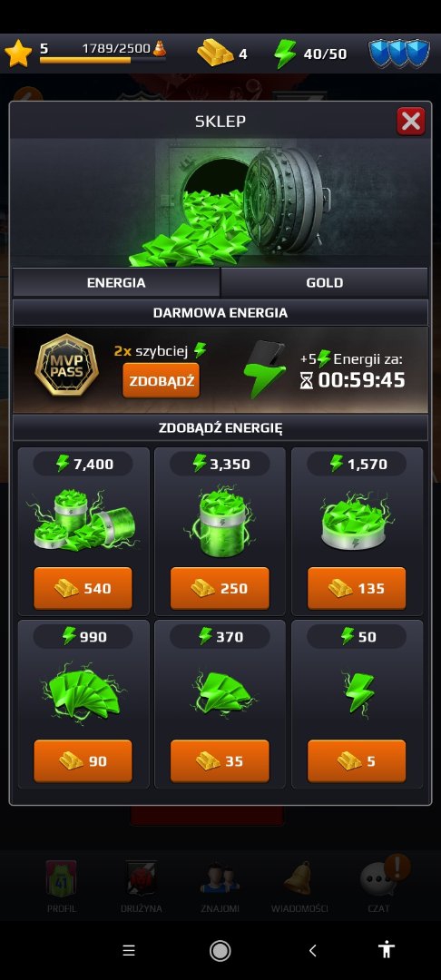Screen dimensions: 441x980
Task: Buy 7,400 energy for 540 gold
Action: point(83,588)
